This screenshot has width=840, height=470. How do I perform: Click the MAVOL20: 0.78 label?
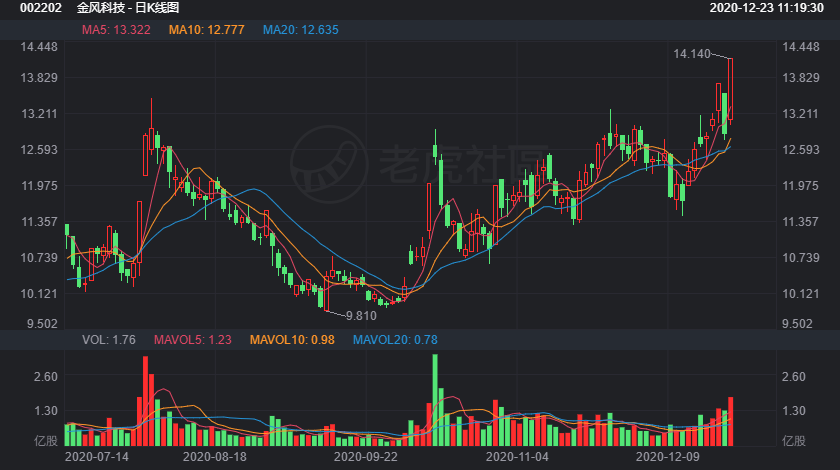pyautogui.click(x=395, y=340)
